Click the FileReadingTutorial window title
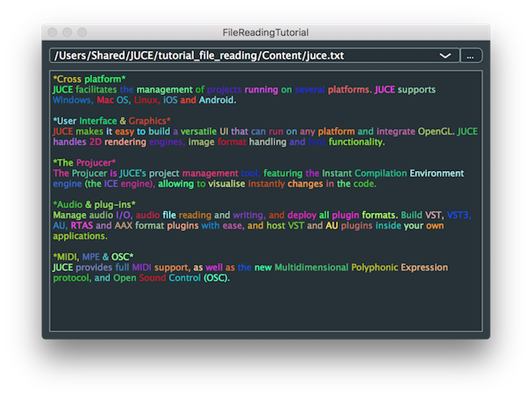Viewport: 532px width, 399px height. 265,33
